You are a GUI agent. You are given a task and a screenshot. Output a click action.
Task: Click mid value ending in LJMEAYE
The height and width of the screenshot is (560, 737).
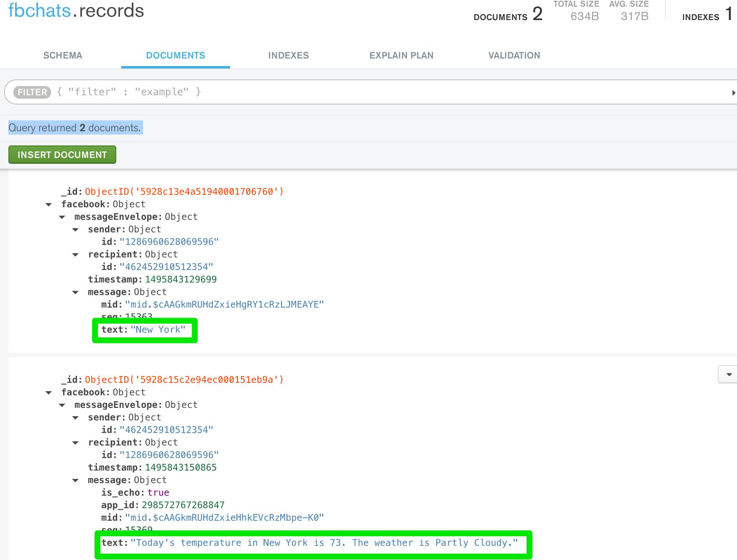(x=225, y=304)
